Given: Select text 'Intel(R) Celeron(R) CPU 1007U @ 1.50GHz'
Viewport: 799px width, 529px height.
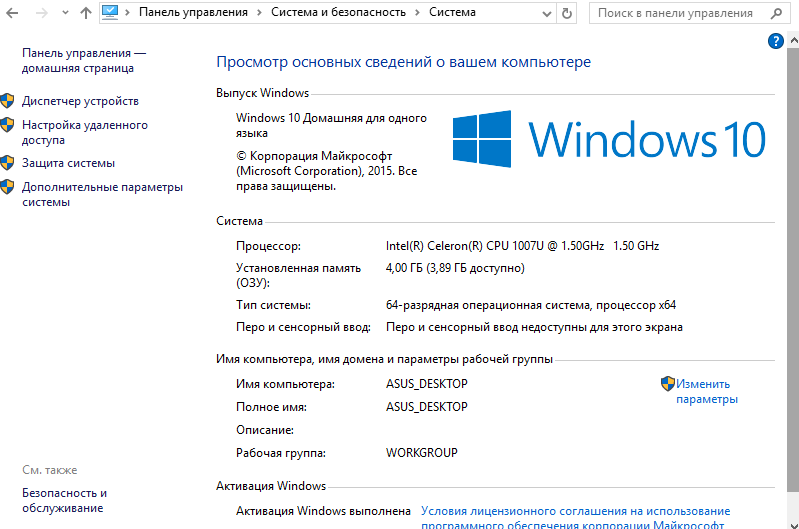Looking at the screenshot, I should click(495, 246).
